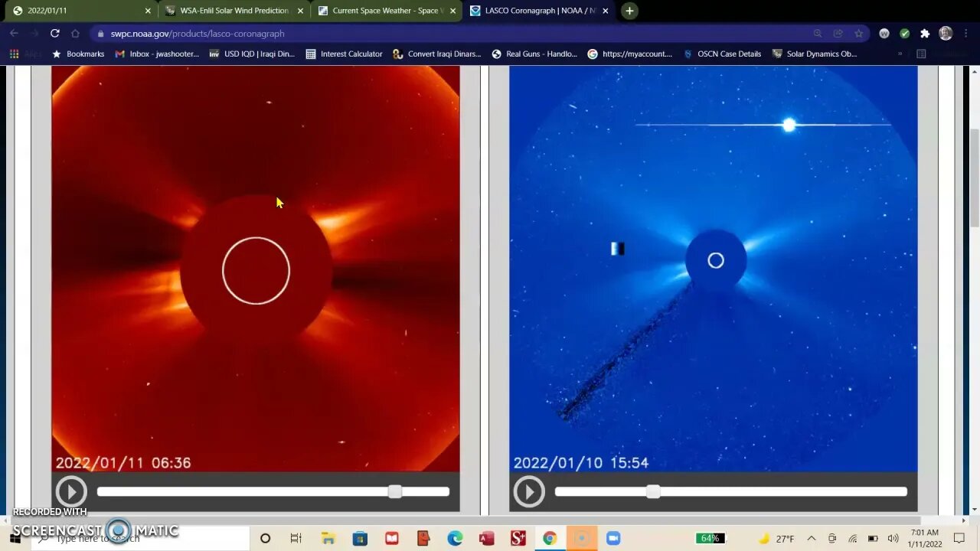Play the LASCO C3 blue coronagraph animation
The image size is (980, 551).
[529, 491]
